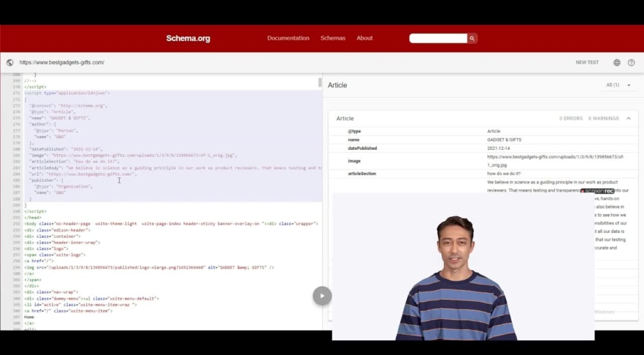Open the All (1) dropdown
The height and width of the screenshot is (355, 644).
tap(618, 85)
